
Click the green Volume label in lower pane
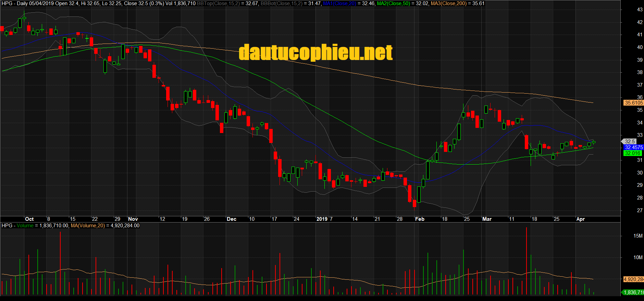(25, 226)
